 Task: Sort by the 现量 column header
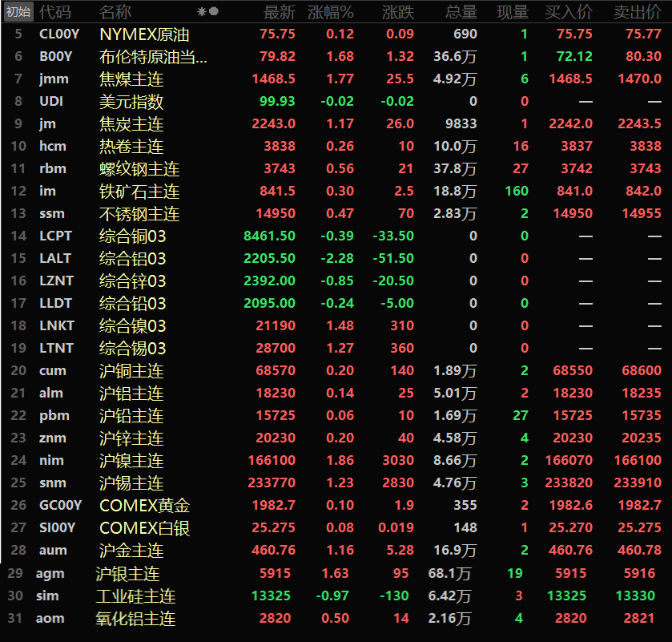[x=513, y=12]
